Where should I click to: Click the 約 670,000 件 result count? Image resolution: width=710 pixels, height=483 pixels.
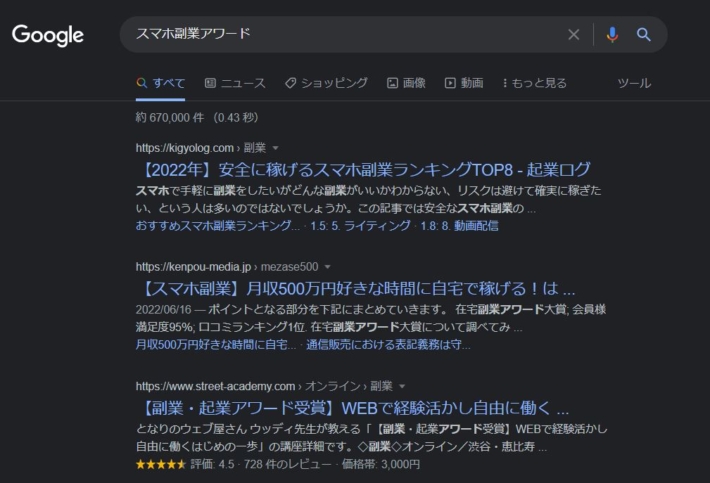[x=170, y=118]
